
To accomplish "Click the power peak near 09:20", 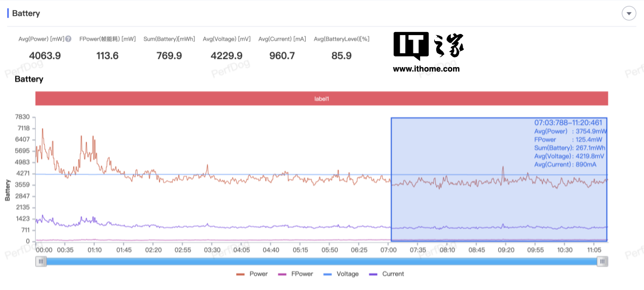I will [x=503, y=168].
